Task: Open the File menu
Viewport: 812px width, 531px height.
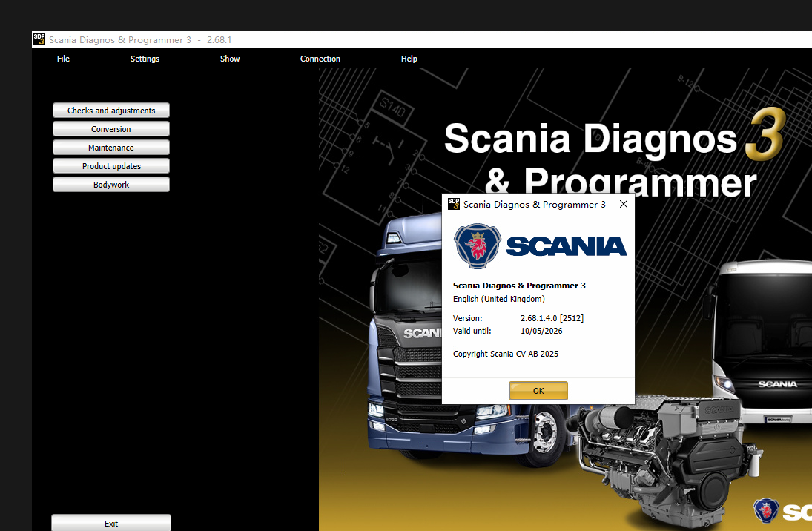Action: click(63, 59)
